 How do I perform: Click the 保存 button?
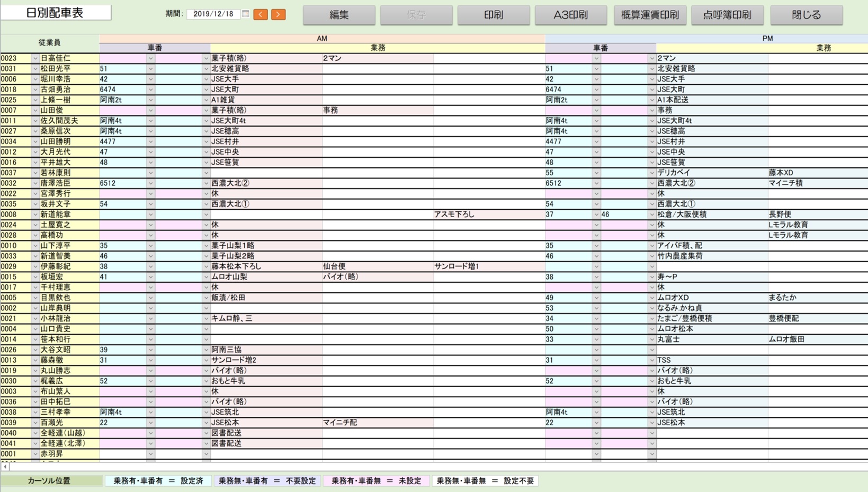(416, 15)
